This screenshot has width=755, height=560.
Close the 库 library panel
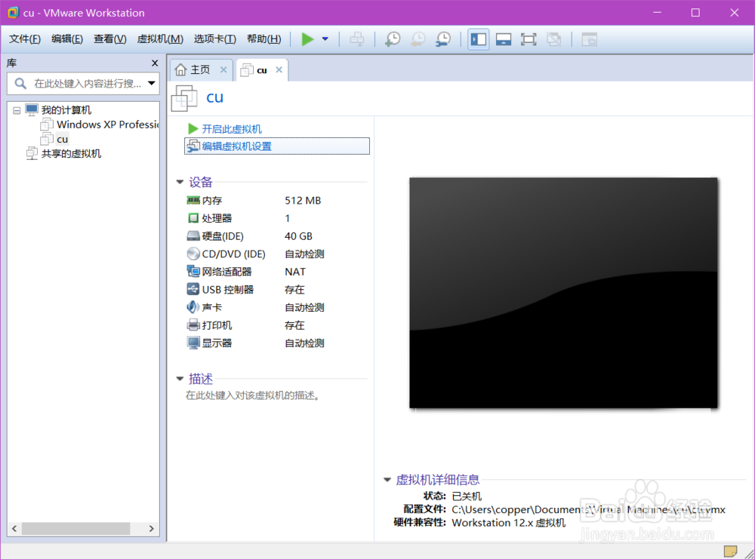[x=155, y=63]
